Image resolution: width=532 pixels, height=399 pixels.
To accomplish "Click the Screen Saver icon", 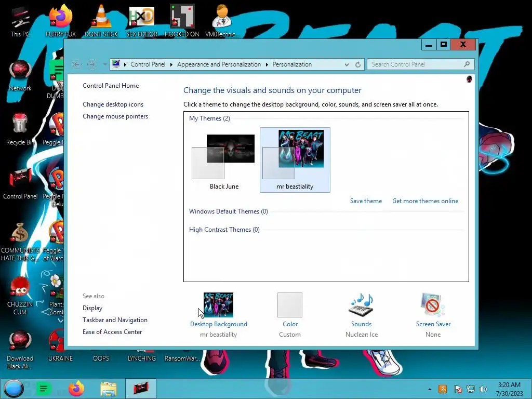I will click(x=433, y=304).
